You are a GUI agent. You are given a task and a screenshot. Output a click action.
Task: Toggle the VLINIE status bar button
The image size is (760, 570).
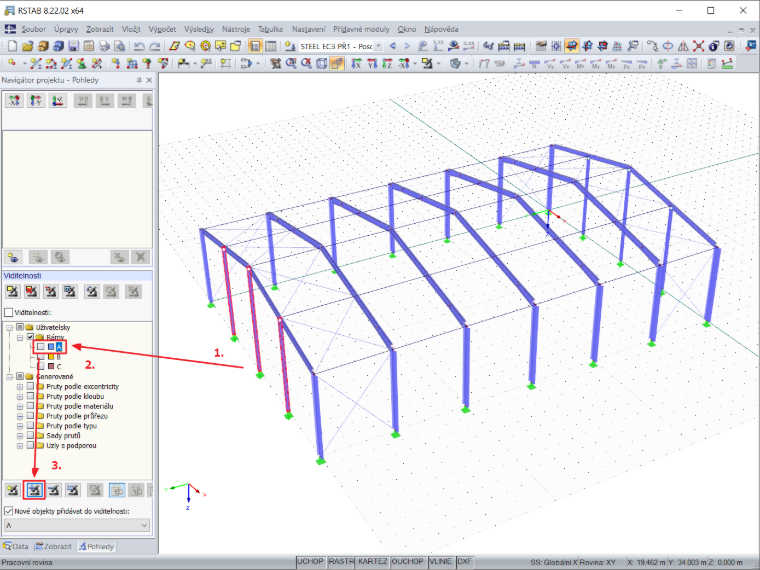click(441, 561)
